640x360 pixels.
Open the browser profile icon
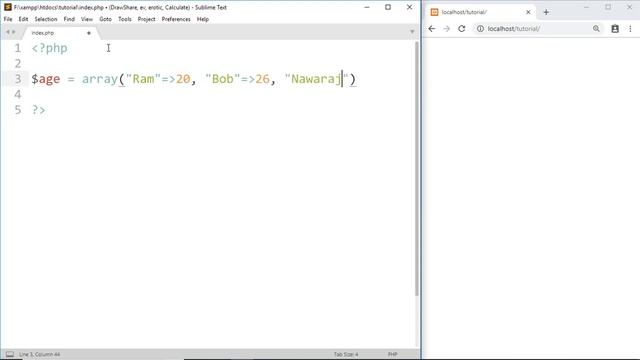coord(615,29)
